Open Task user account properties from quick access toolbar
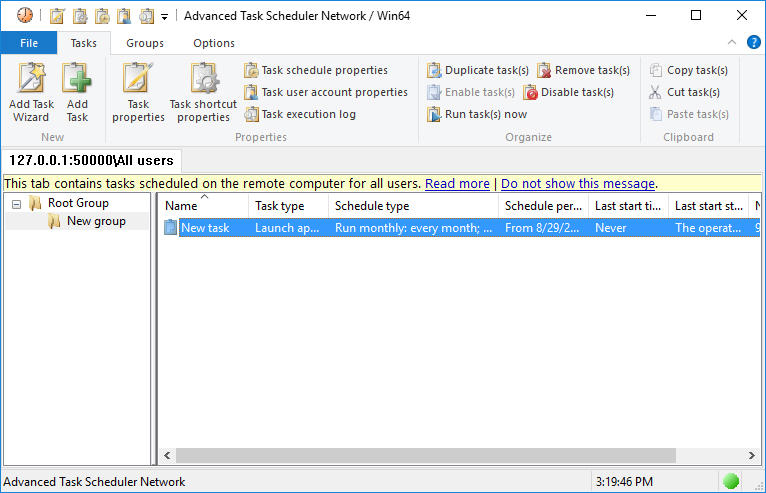This screenshot has height=493, width=766. click(x=124, y=16)
